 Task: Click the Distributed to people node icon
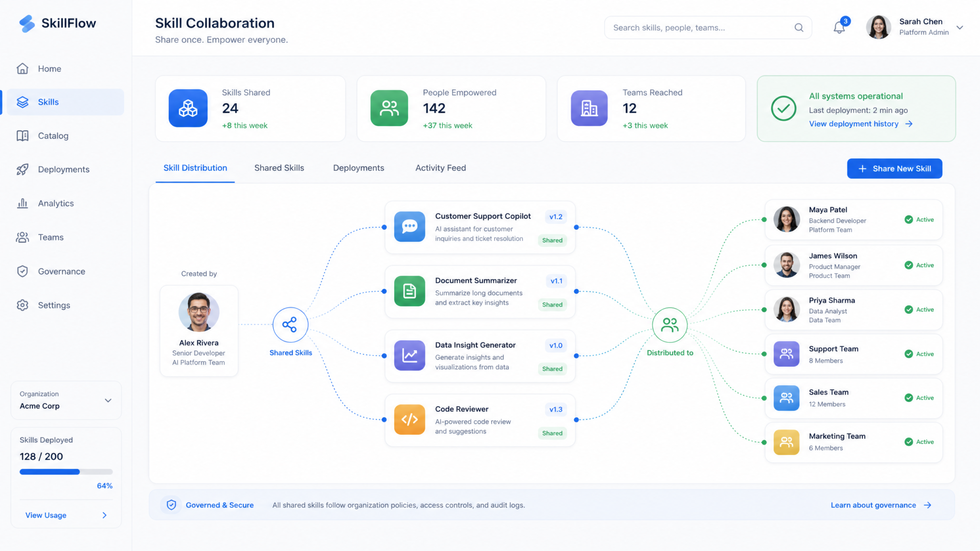point(669,325)
